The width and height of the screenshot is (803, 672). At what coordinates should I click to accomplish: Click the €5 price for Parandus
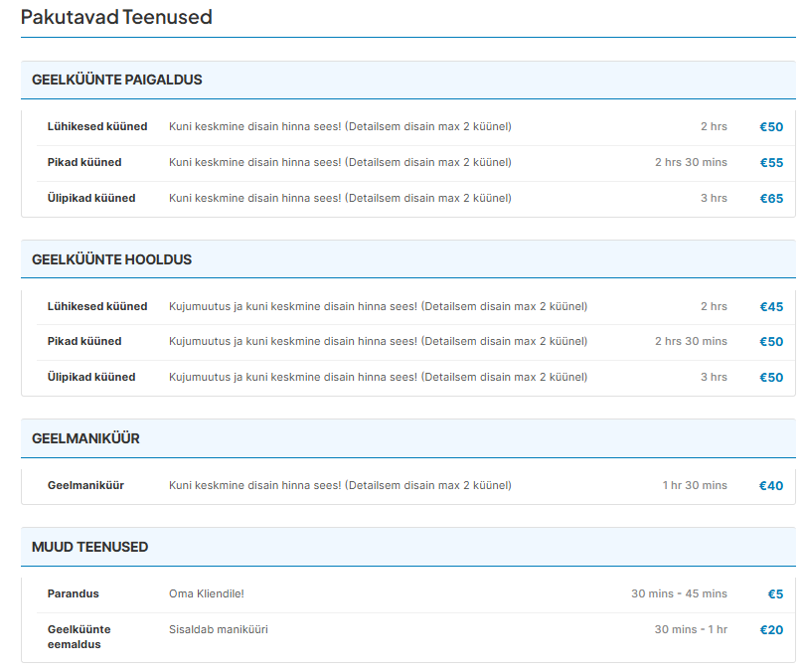(775, 593)
